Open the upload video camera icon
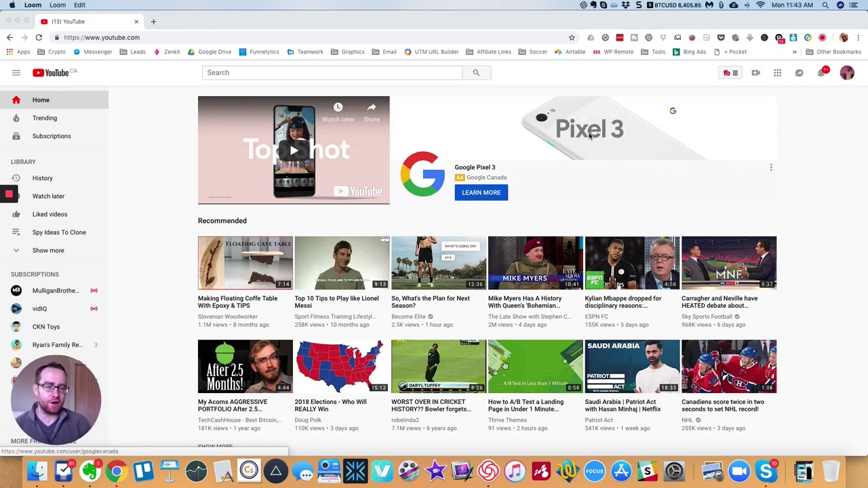 tap(755, 73)
